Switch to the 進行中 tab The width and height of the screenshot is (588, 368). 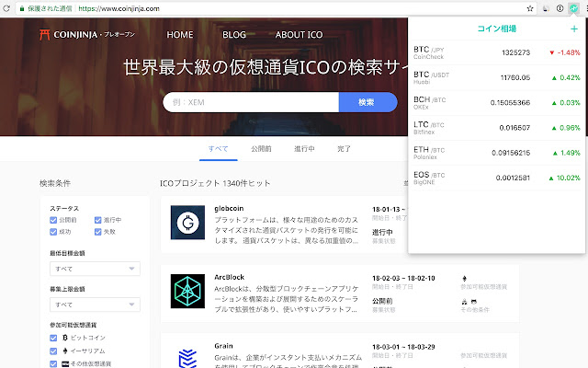pos(304,149)
